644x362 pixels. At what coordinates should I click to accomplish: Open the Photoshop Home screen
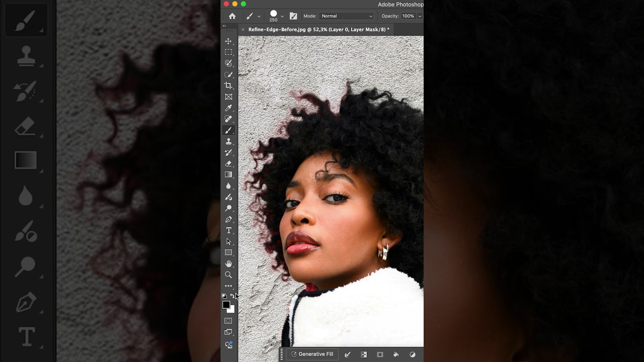pos(231,16)
